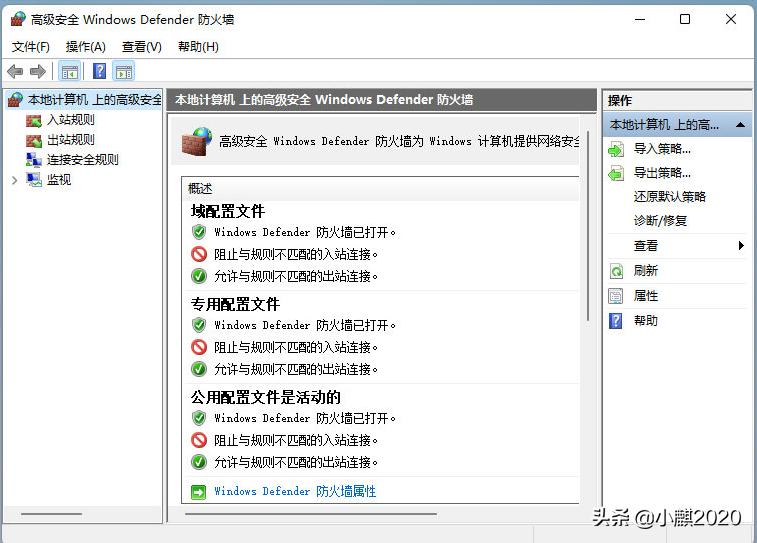Click the center pane vertical scrollbar
Screen dimensions: 757x543
(x=588, y=225)
